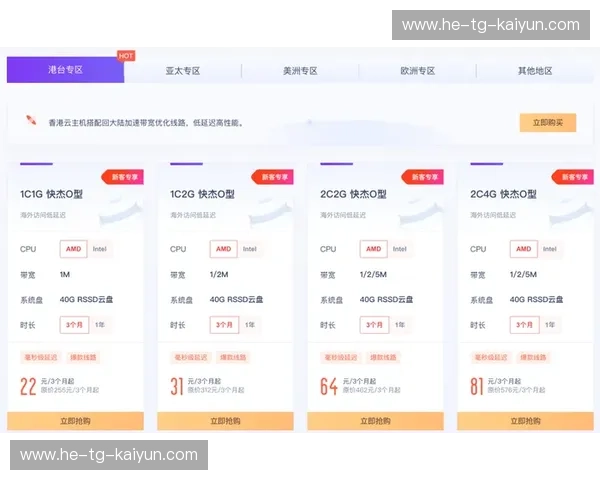
Task: Switch to the 欧洲专区 tab
Action: (x=417, y=71)
